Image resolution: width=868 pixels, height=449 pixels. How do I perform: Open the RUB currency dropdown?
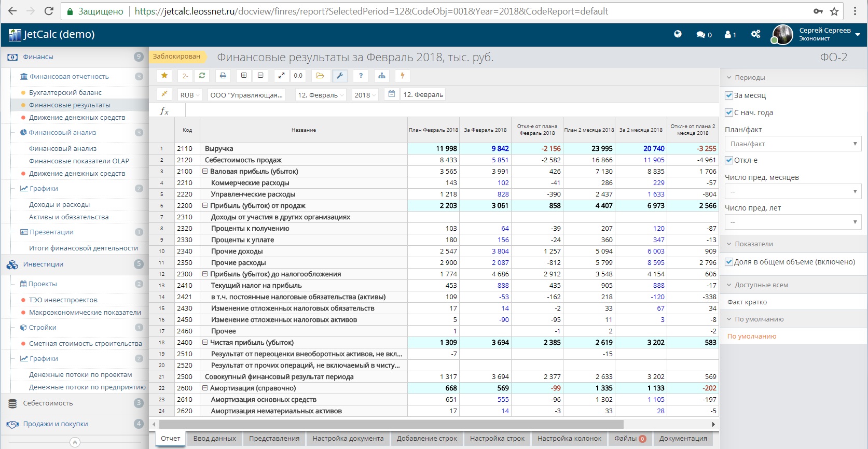pos(189,95)
